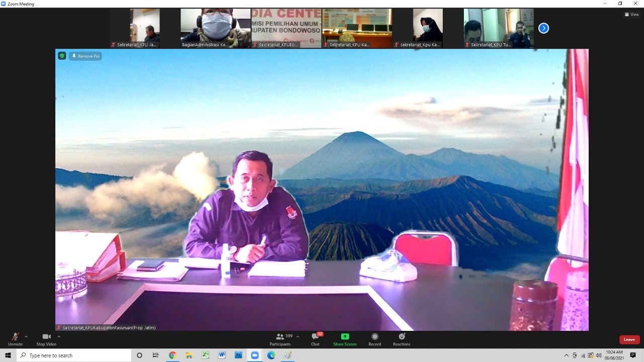Click the red Leave button
Image resolution: width=644 pixels, height=362 pixels.
(x=629, y=339)
